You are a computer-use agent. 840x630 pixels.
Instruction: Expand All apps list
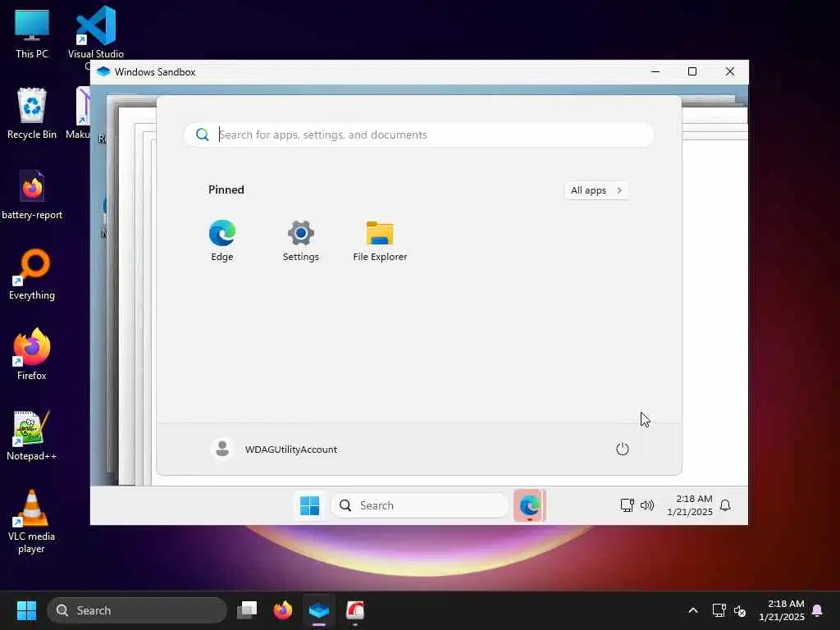pos(596,190)
